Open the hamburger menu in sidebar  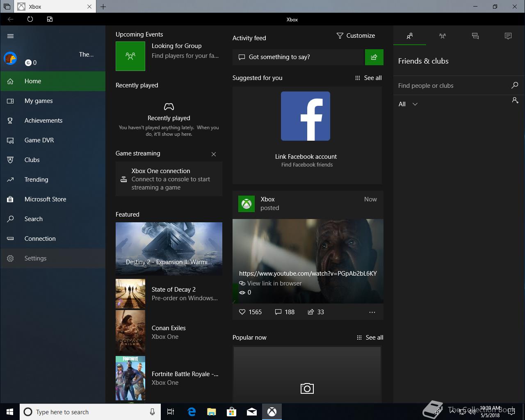tap(11, 36)
